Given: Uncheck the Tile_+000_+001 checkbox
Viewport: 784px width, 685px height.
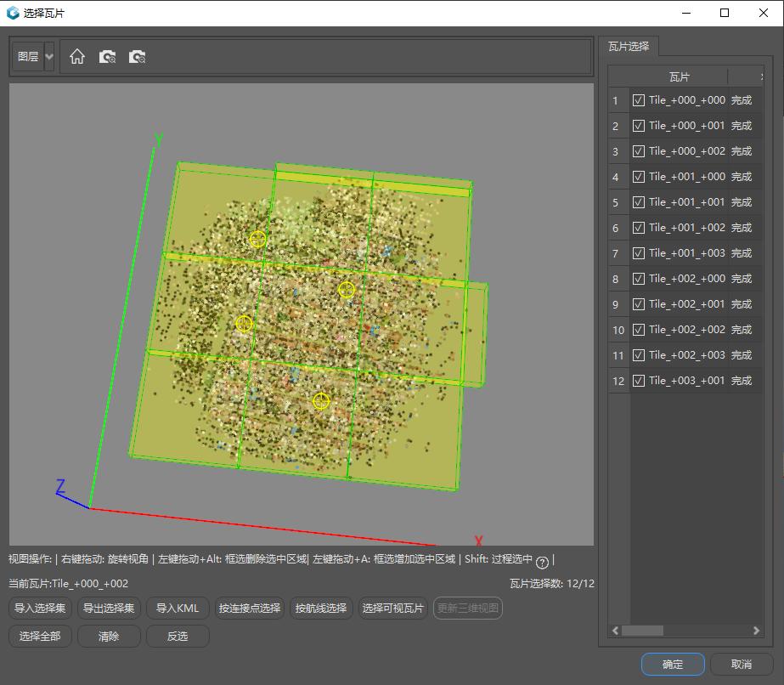Looking at the screenshot, I should click(639, 126).
